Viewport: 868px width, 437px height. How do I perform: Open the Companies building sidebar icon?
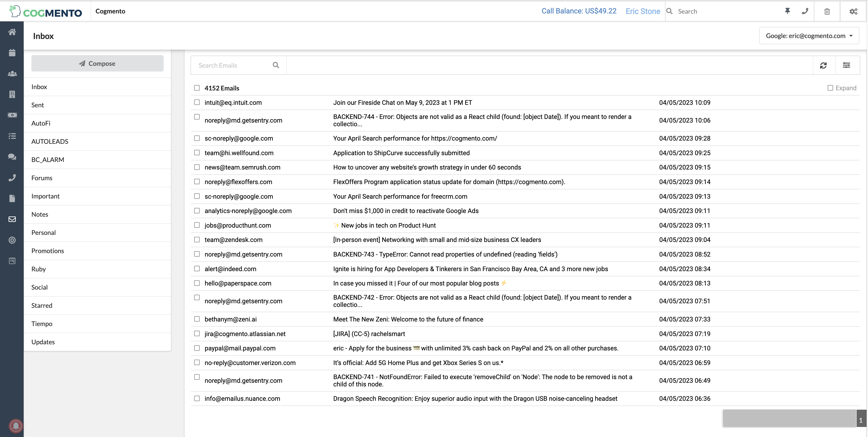point(12,94)
